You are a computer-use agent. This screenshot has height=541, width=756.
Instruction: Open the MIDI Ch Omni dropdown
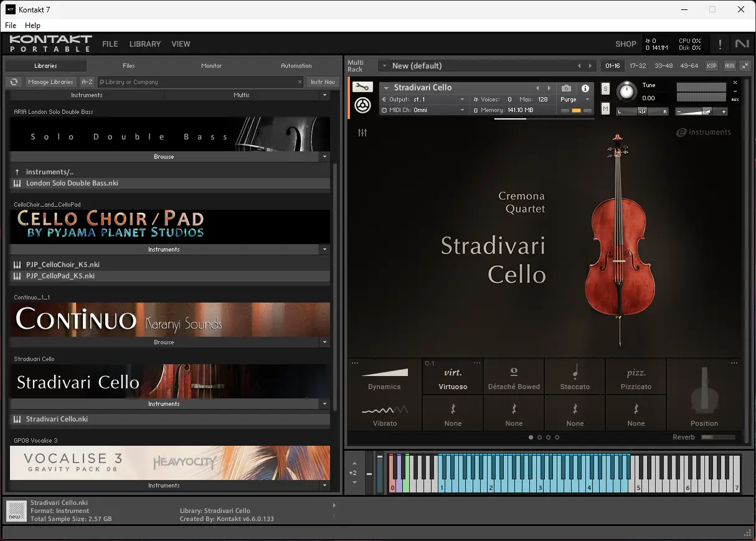point(423,109)
